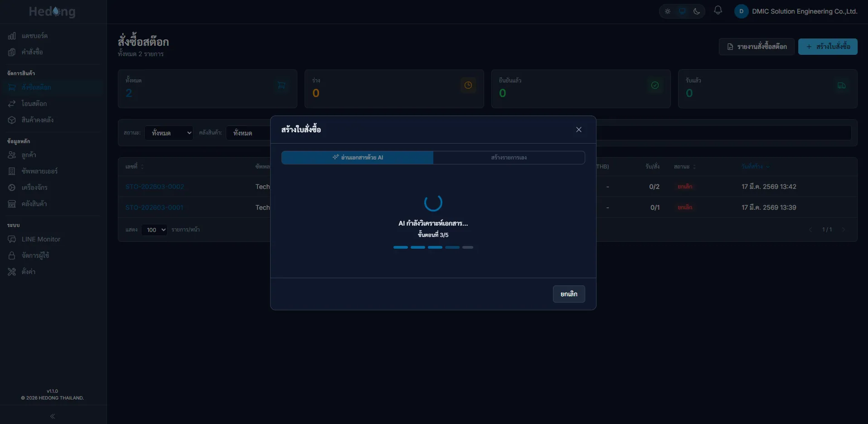The image size is (868, 424).
Task: Open the คลังสินค้า warehouse icon
Action: point(12,204)
